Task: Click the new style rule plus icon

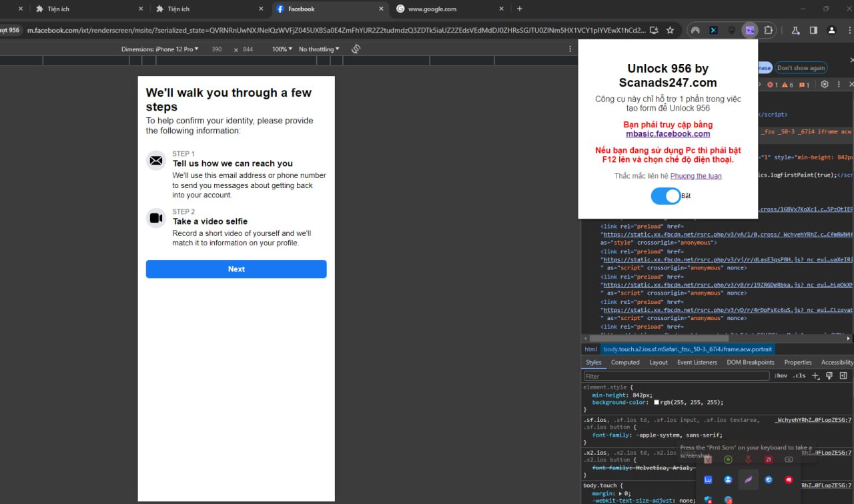Action: (815, 376)
